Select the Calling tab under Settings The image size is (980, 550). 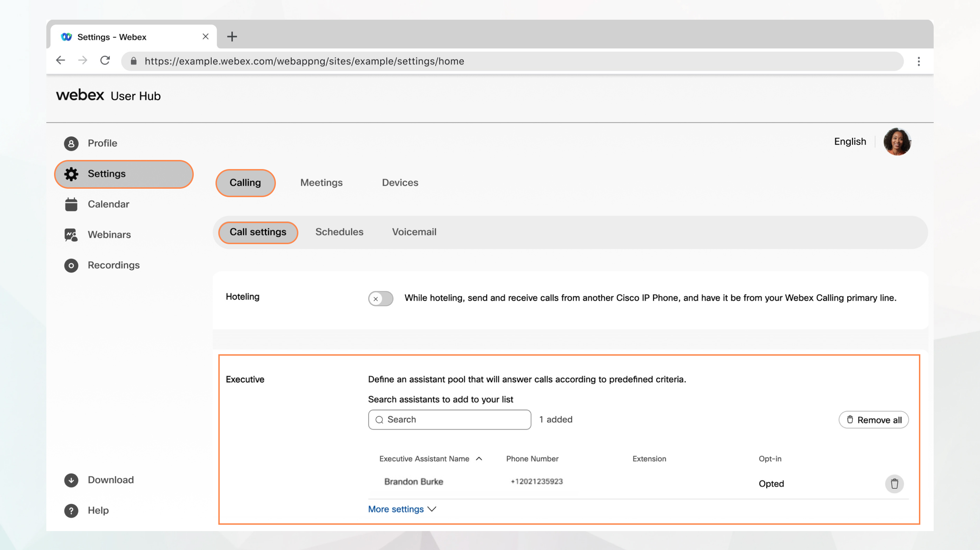point(245,182)
